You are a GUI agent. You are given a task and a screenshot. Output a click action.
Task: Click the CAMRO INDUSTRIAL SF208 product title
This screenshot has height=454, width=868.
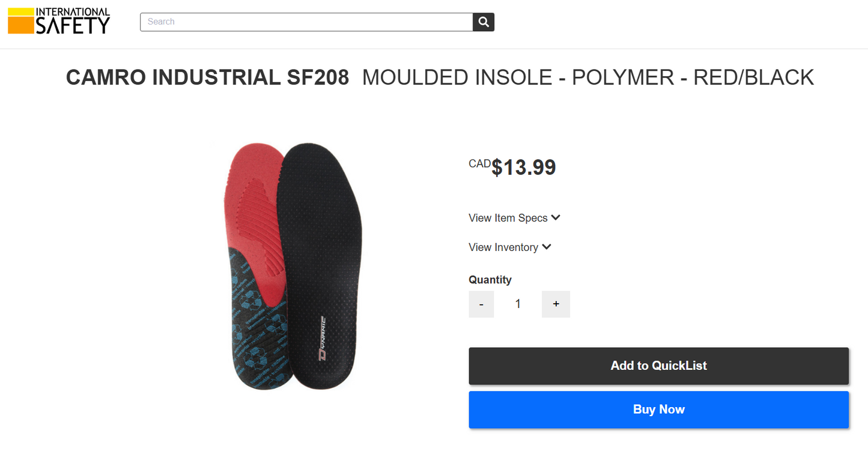tap(207, 77)
